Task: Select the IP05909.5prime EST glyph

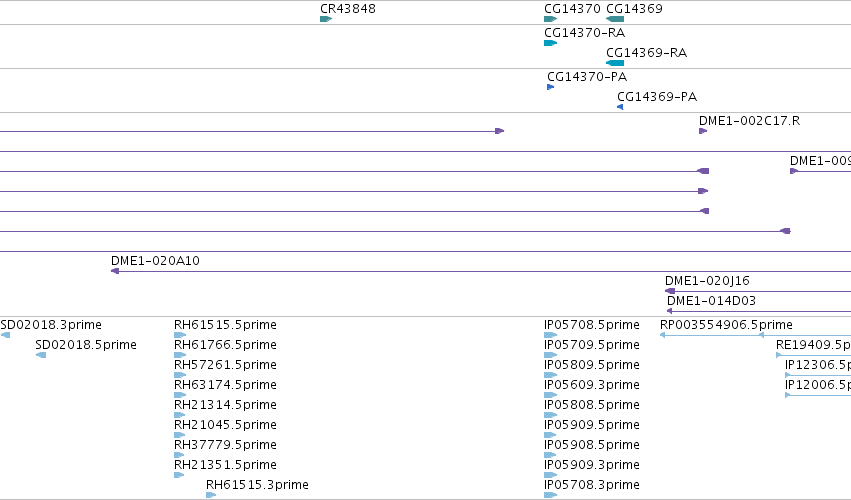Action: point(550,435)
